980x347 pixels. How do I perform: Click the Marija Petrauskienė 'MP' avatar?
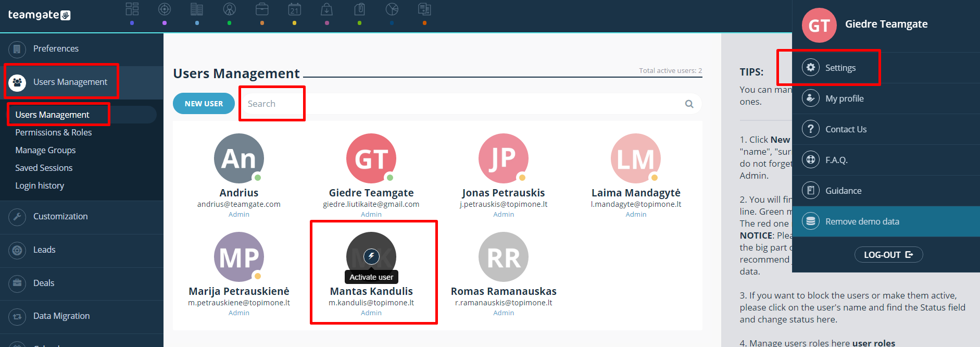[x=239, y=257]
